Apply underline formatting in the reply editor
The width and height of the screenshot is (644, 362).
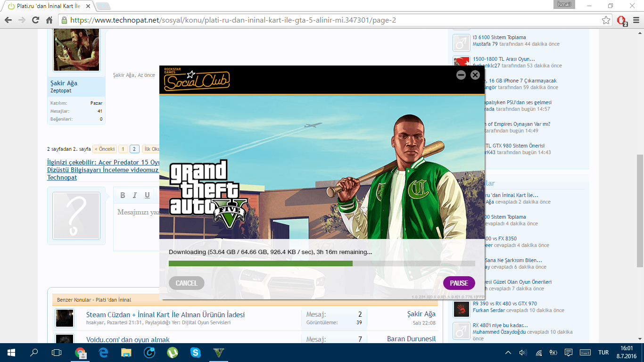147,195
